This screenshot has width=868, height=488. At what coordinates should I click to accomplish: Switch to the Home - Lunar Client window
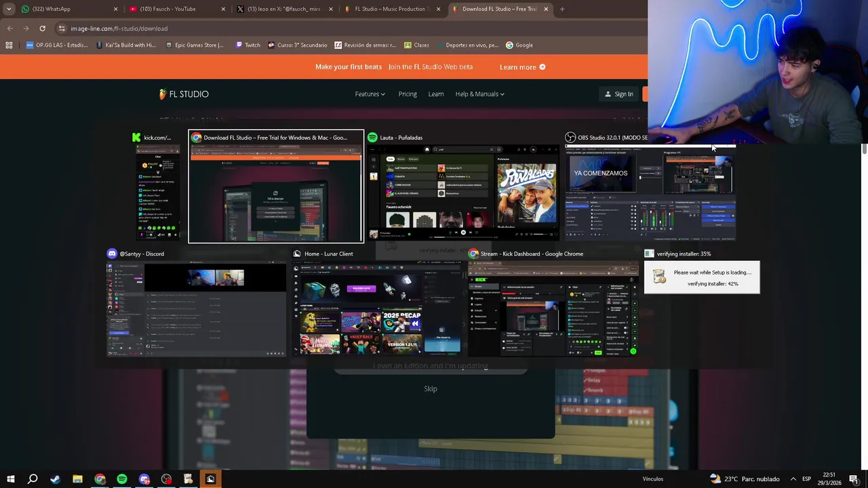tap(377, 302)
